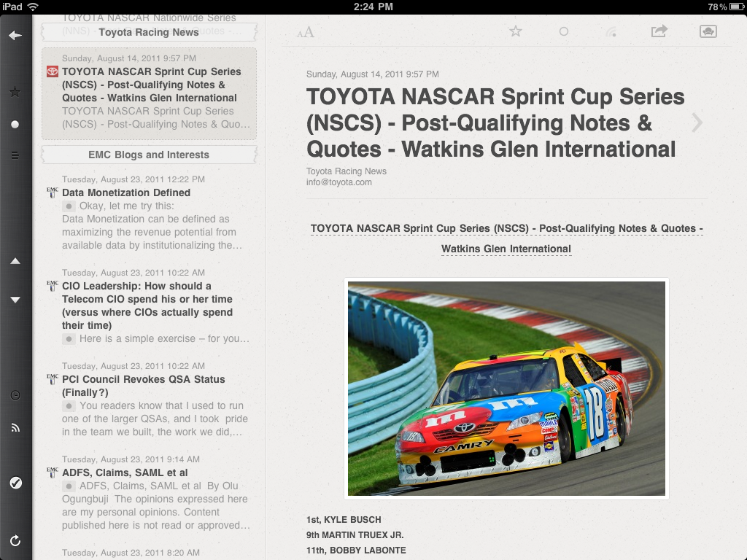The image size is (747, 560).
Task: Select the EMC Blogs and Interests header
Action: click(x=149, y=155)
